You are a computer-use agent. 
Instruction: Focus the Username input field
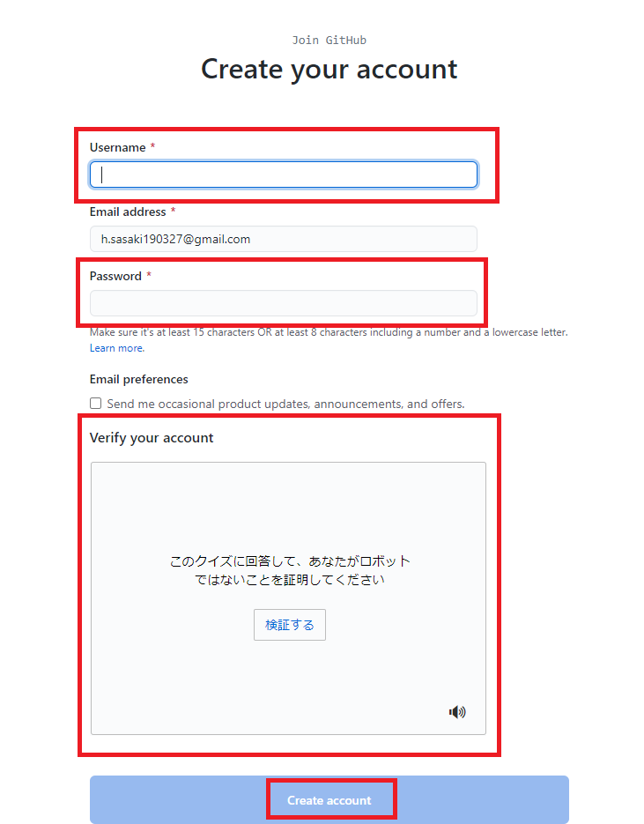click(284, 174)
